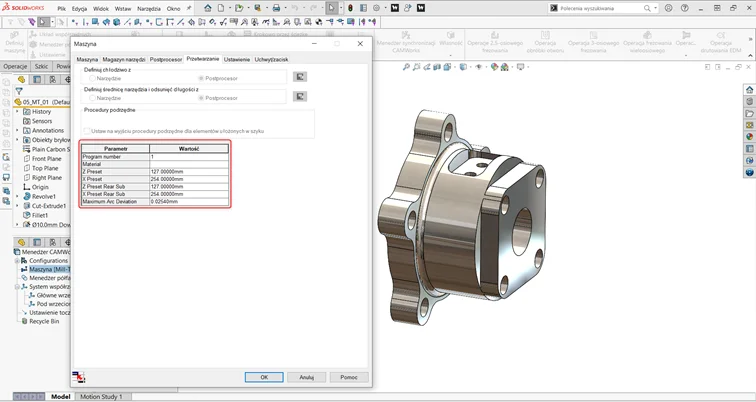Screen dimensions: 756x402
Task: Open the Help question mark icon
Action: coord(683,8)
